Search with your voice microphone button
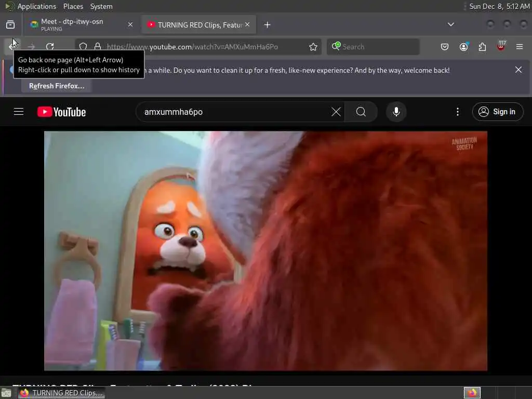 coord(396,112)
